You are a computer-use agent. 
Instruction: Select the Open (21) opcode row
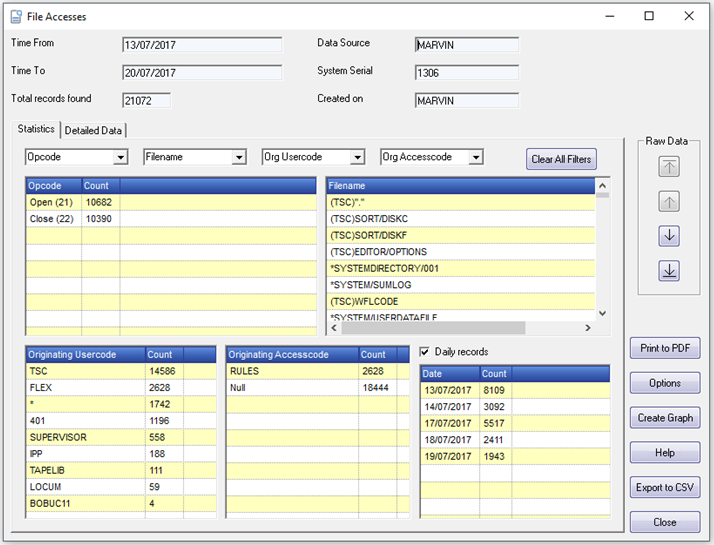tap(171, 203)
